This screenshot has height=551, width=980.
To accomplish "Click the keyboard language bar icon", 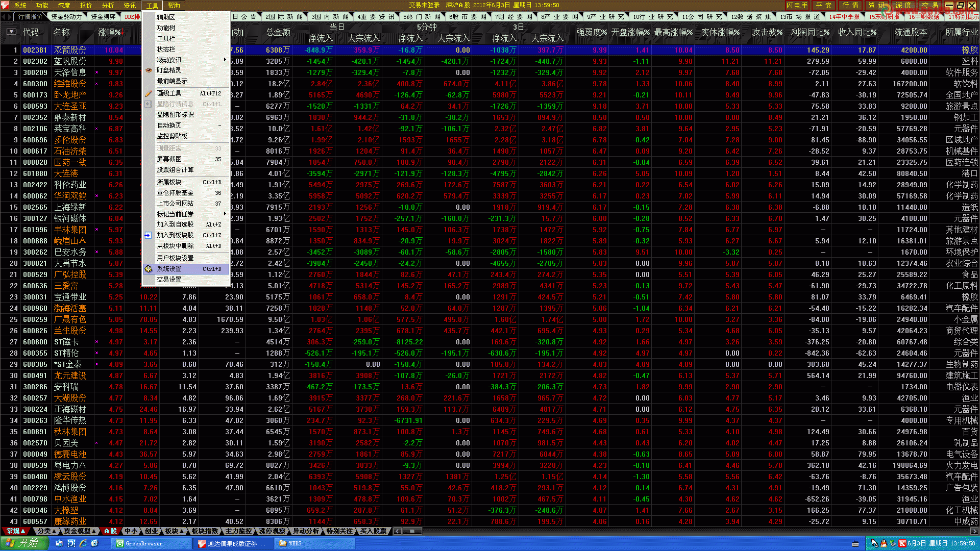I will pyautogui.click(x=855, y=544).
